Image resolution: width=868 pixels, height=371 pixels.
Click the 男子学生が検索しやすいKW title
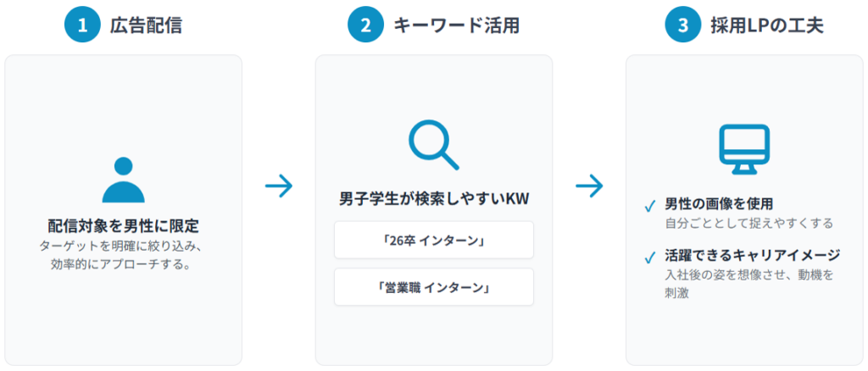[433, 201]
